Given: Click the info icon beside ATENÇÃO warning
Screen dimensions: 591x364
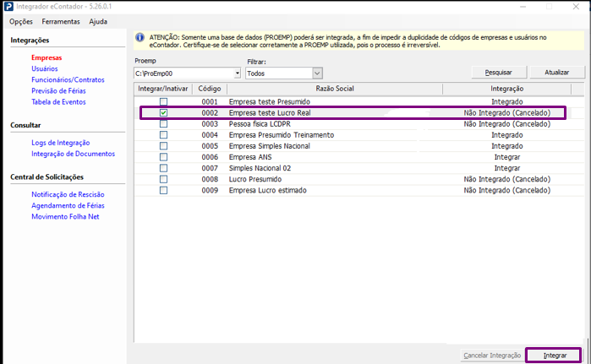Looking at the screenshot, I should [x=141, y=38].
